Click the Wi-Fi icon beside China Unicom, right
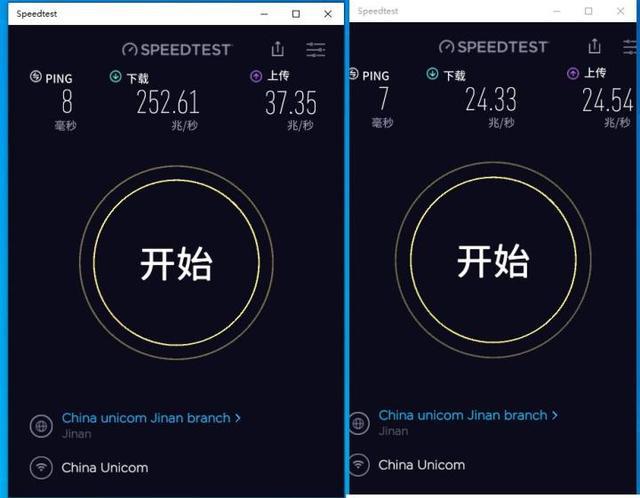The width and height of the screenshot is (640, 498). click(x=359, y=465)
